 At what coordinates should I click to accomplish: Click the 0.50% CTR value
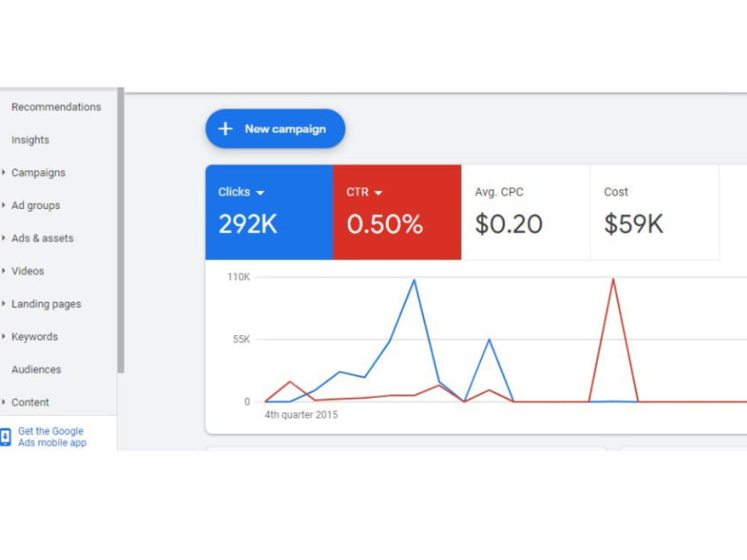point(385,224)
